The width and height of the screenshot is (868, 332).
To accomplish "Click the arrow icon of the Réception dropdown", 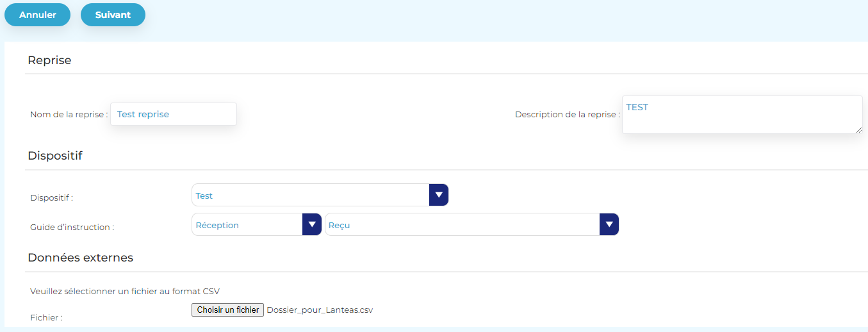I will (312, 224).
